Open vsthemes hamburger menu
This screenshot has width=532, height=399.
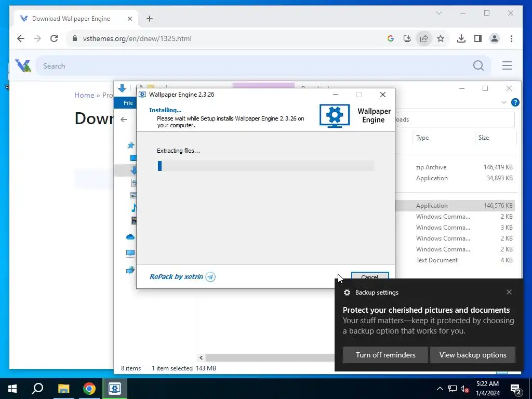pos(507,65)
